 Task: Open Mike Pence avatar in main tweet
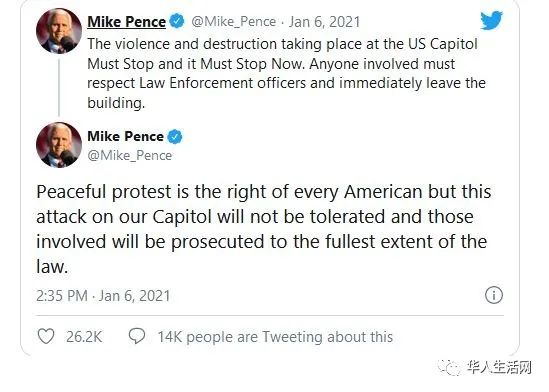59,145
